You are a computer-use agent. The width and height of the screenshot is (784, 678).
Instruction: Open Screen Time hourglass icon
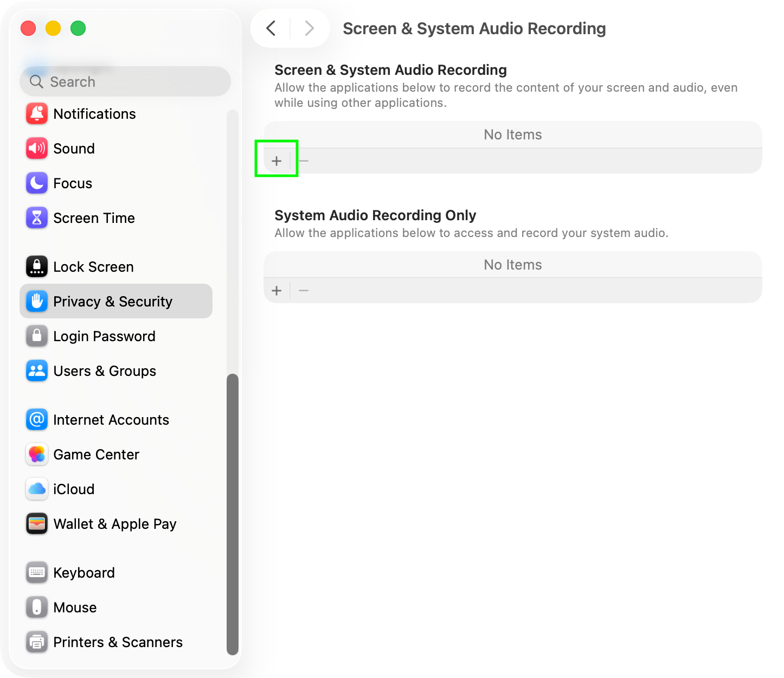37,218
